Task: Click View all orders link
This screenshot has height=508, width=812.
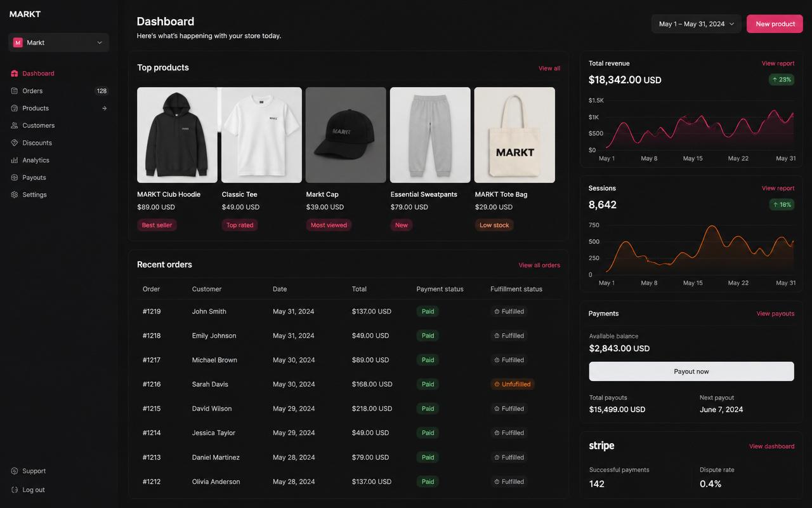Action: pos(539,265)
